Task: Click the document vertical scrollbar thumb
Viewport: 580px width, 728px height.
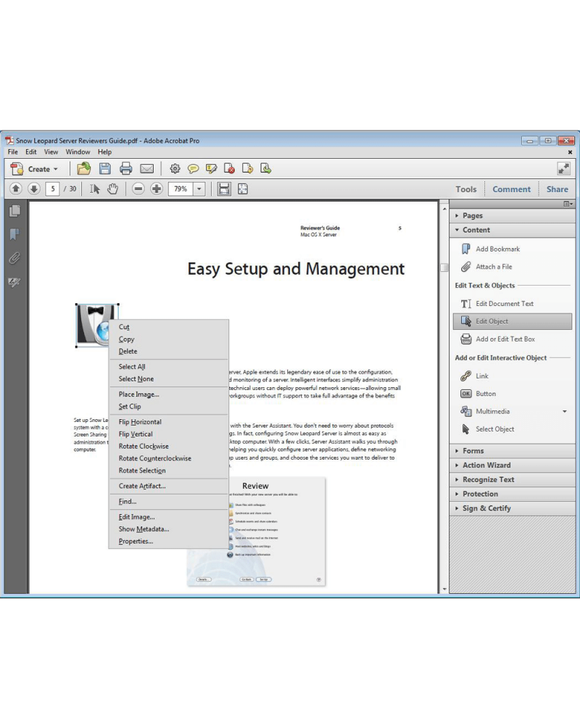Action: pyautogui.click(x=444, y=268)
